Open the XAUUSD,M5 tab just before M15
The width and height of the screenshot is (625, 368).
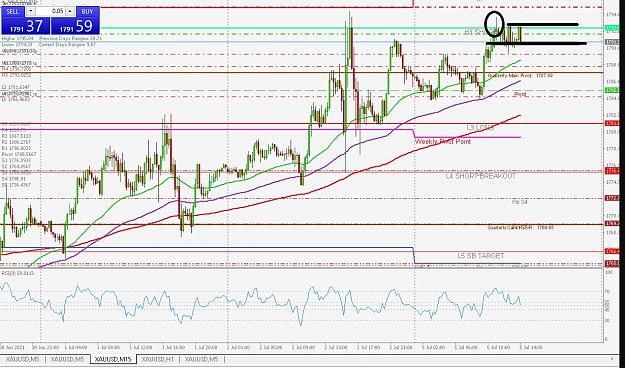pyautogui.click(x=67, y=360)
